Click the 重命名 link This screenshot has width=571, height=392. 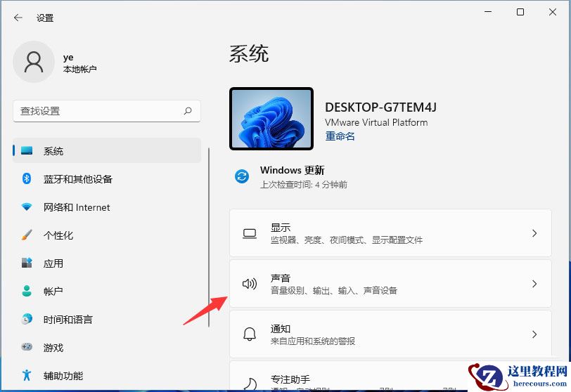click(340, 136)
